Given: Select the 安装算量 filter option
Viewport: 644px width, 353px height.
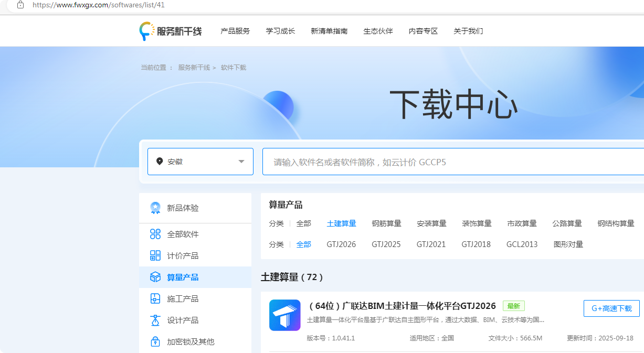Looking at the screenshot, I should click(431, 223).
